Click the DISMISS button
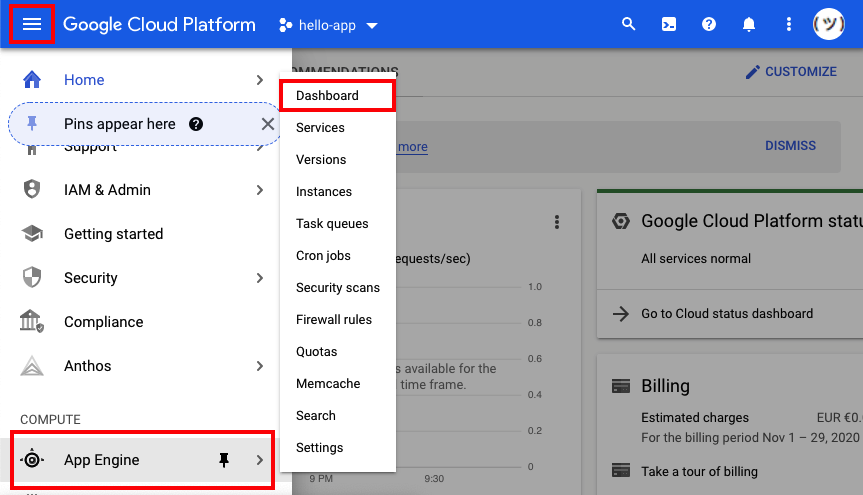 [x=790, y=146]
